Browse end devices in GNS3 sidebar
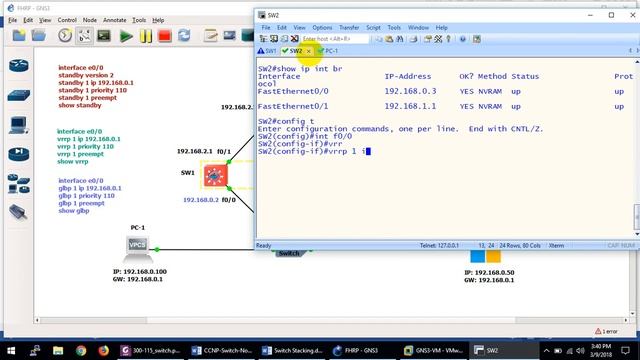This screenshot has width=640, height=360. (19, 125)
